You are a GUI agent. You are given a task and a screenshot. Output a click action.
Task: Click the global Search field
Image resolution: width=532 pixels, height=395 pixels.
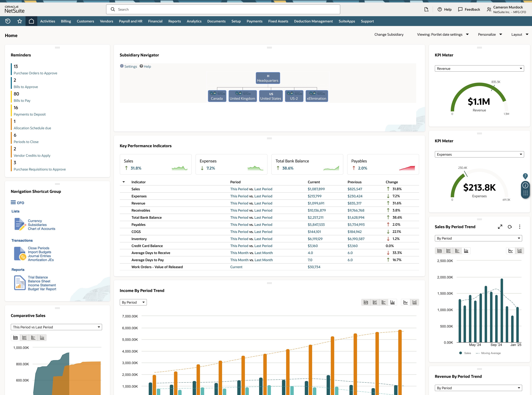[x=223, y=9]
